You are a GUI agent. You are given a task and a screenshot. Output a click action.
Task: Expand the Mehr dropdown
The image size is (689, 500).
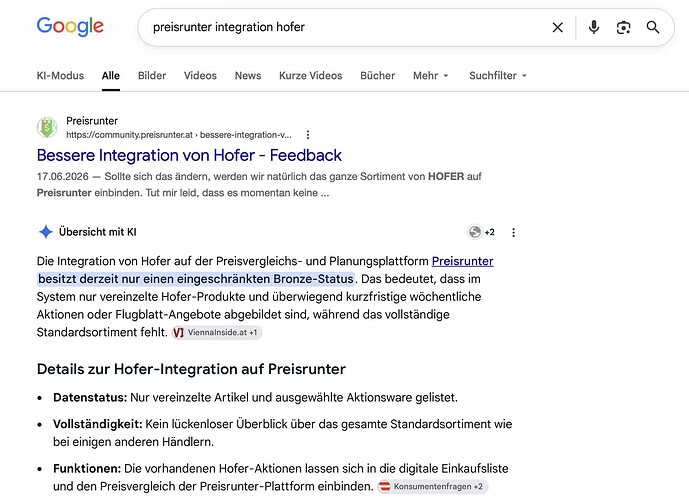pyautogui.click(x=431, y=76)
